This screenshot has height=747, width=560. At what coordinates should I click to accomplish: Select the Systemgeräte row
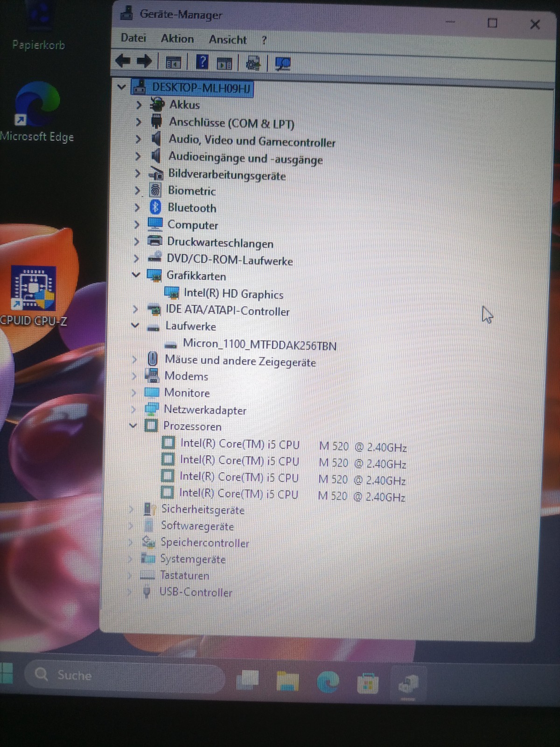183,558
